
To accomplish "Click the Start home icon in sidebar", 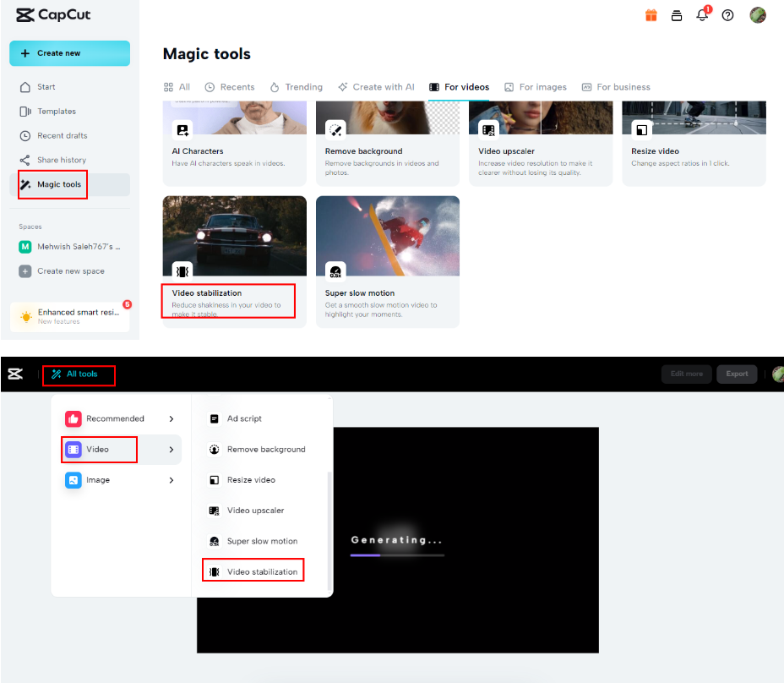I will (x=25, y=87).
